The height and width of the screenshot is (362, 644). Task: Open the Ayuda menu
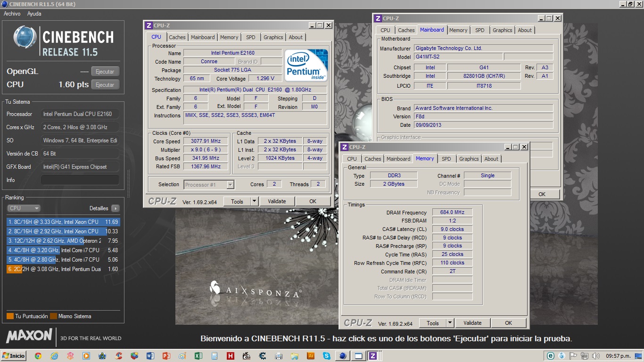(x=34, y=14)
